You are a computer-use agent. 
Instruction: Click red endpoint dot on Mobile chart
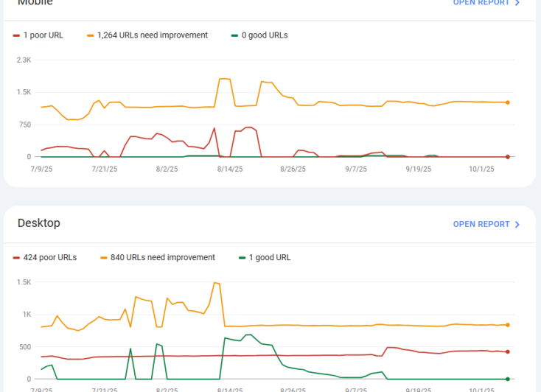pyautogui.click(x=508, y=156)
